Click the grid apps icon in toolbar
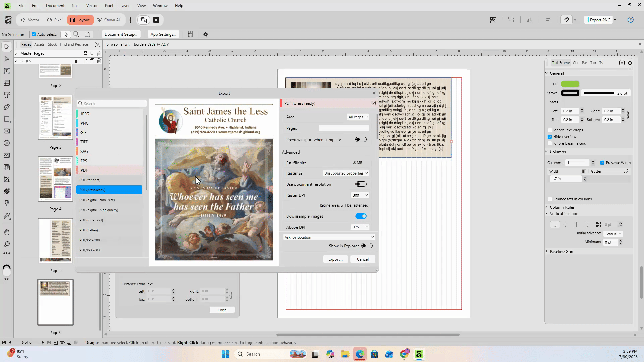Image resolution: width=644 pixels, height=362 pixels. point(156,20)
